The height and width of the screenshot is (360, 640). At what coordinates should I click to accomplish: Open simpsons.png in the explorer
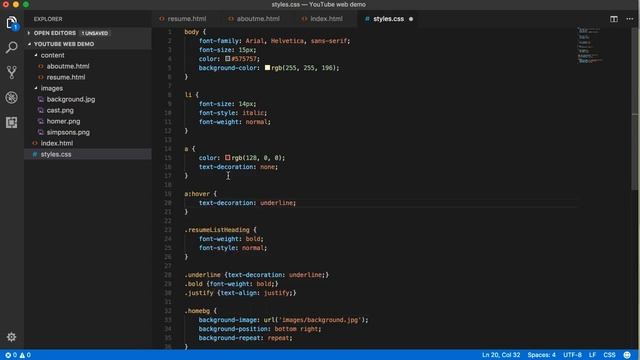pos(68,132)
